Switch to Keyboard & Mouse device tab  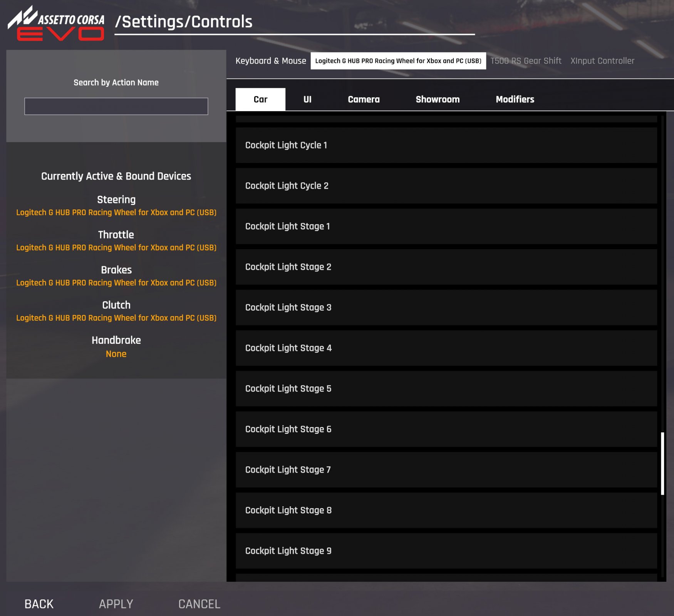270,61
